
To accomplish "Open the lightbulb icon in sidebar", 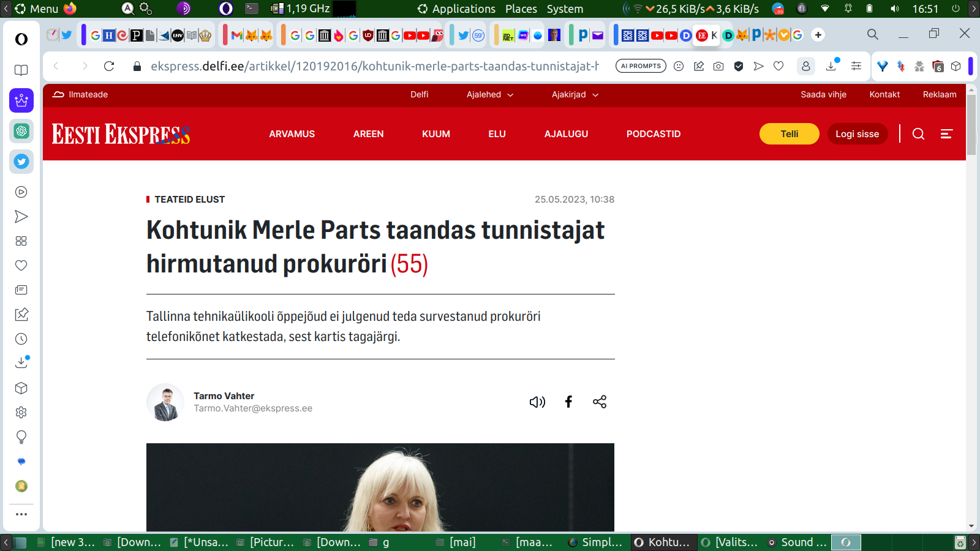I will (x=21, y=437).
